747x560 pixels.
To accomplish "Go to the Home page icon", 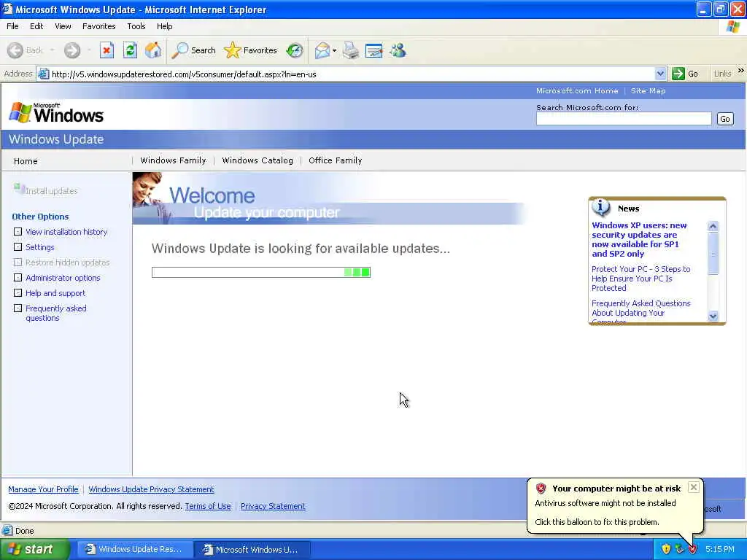I will pyautogui.click(x=153, y=50).
